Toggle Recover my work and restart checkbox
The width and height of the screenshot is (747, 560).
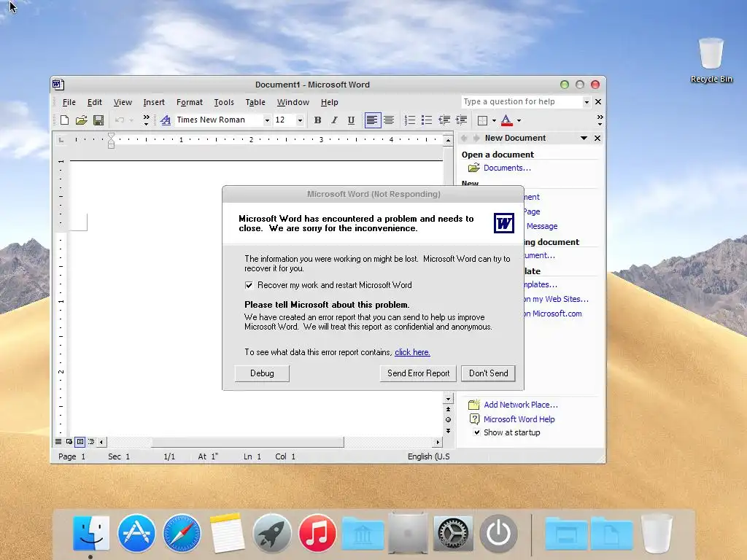pos(249,285)
